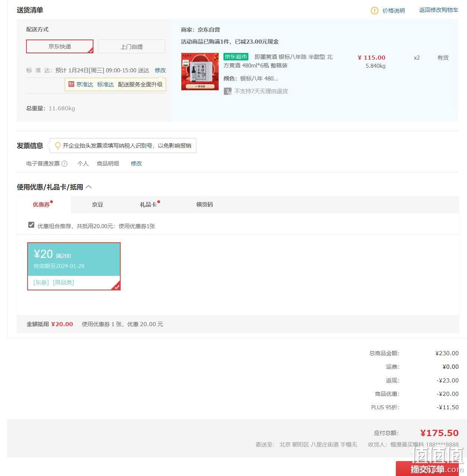Click the 京准达 service link
Image resolution: width=467 pixels, height=476 pixels.
click(x=85, y=84)
